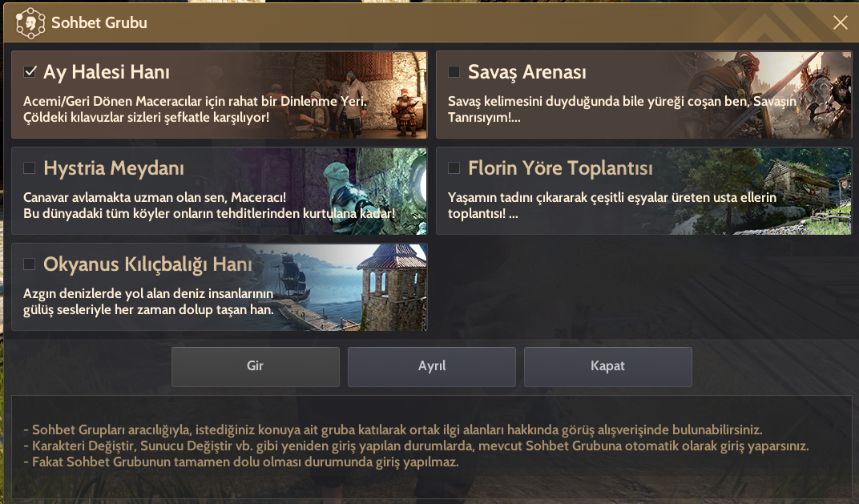This screenshot has height=504, width=859.
Task: Click the Sohbet Grubu window title
Action: 99,22
